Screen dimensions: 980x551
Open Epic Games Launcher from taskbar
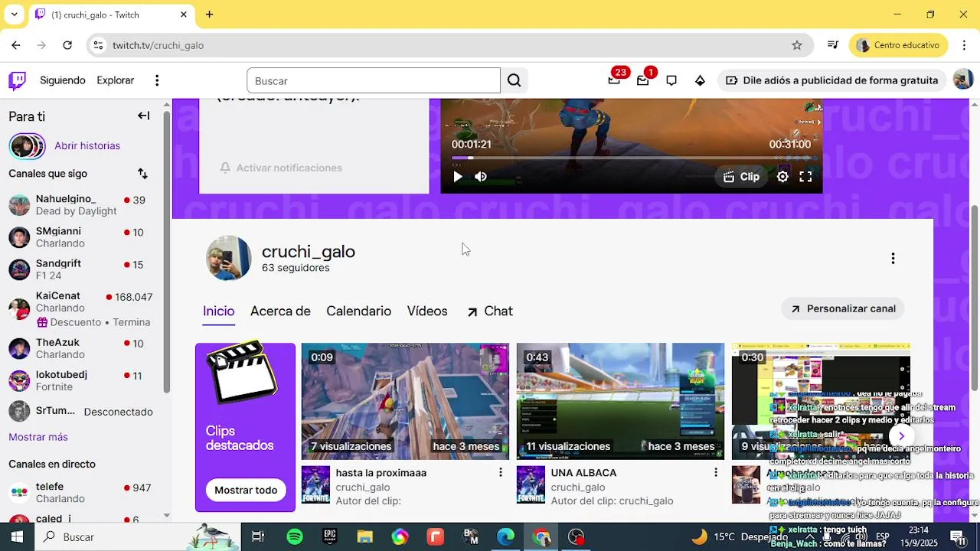330,537
